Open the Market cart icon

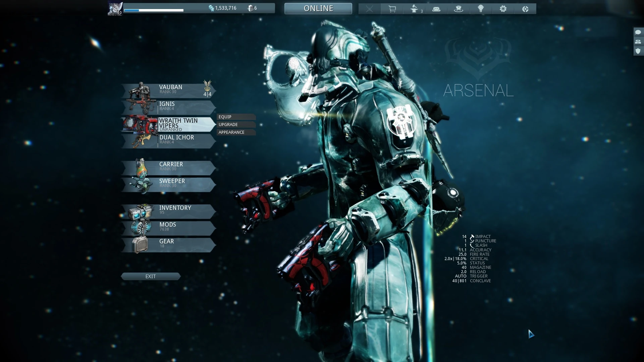[x=392, y=9]
